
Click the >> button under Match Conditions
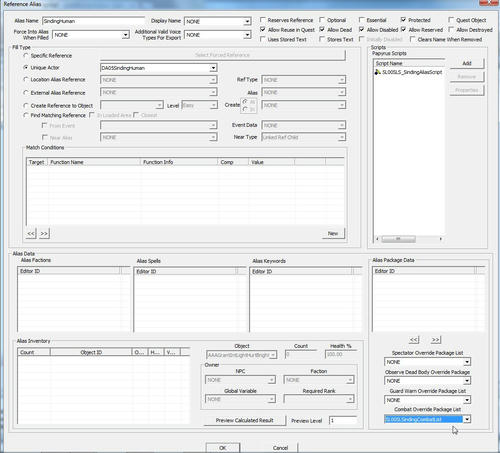pos(44,233)
